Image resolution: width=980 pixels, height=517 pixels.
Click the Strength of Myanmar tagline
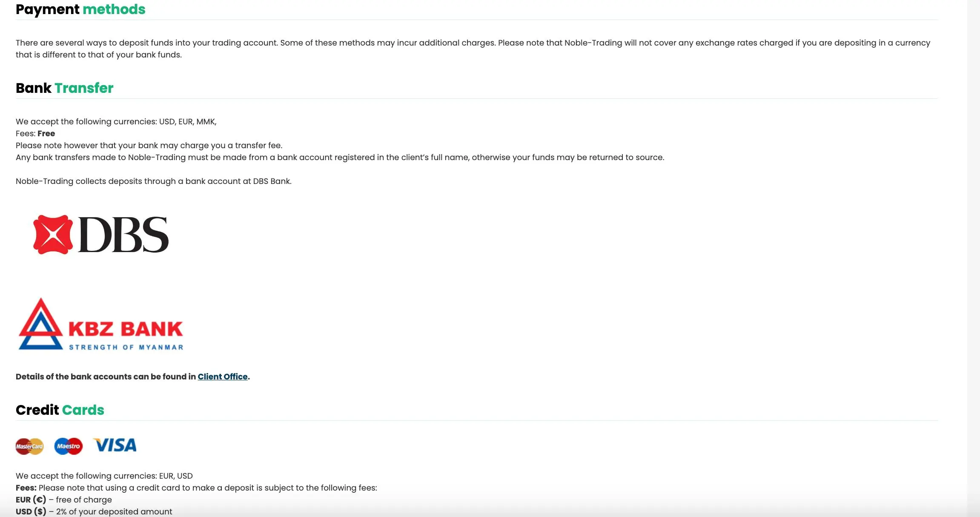click(x=126, y=347)
